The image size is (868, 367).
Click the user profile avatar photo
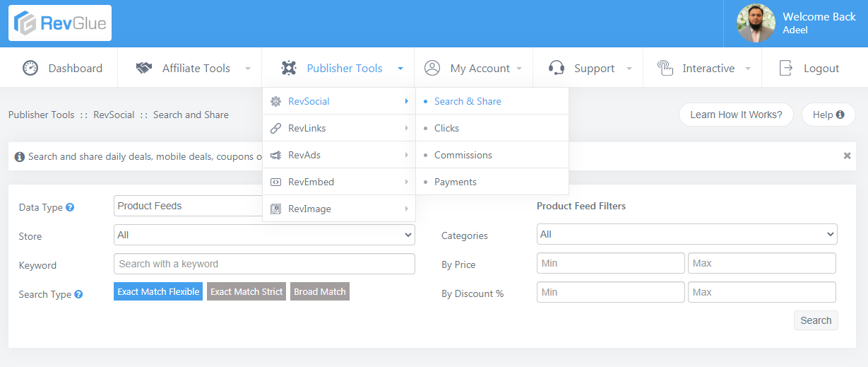[756, 23]
